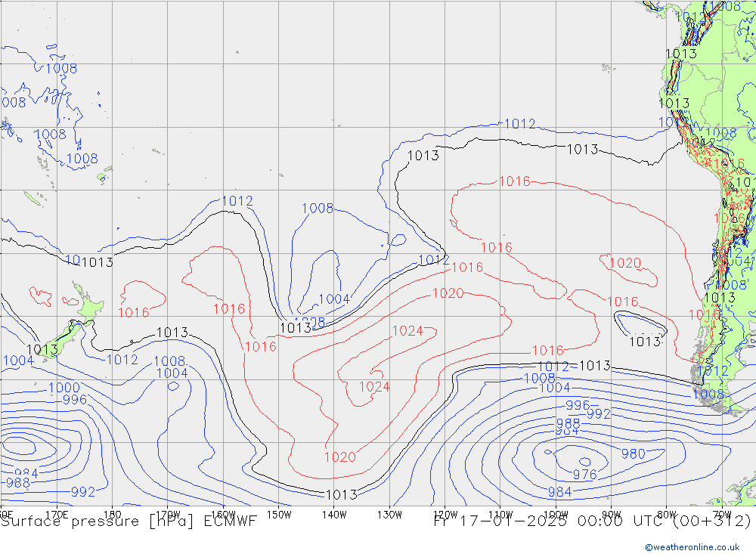Click the 140W longitude label
The height and width of the screenshot is (554, 756).
tap(333, 514)
